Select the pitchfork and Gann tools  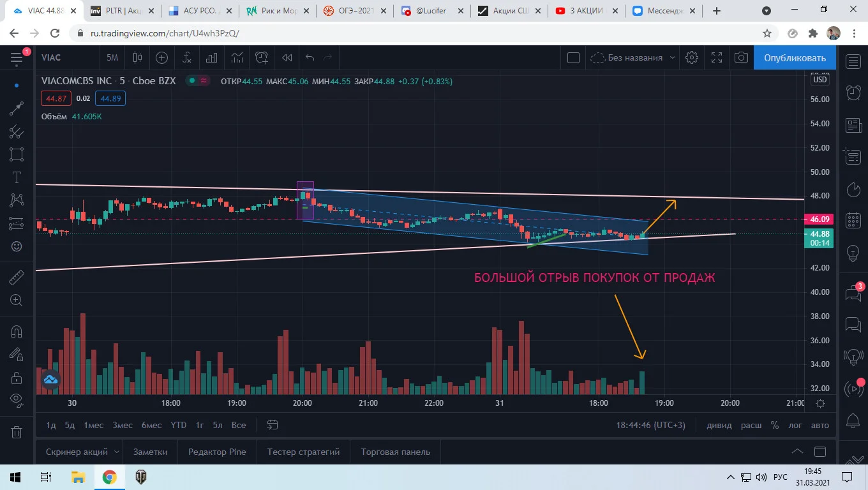[x=17, y=132]
